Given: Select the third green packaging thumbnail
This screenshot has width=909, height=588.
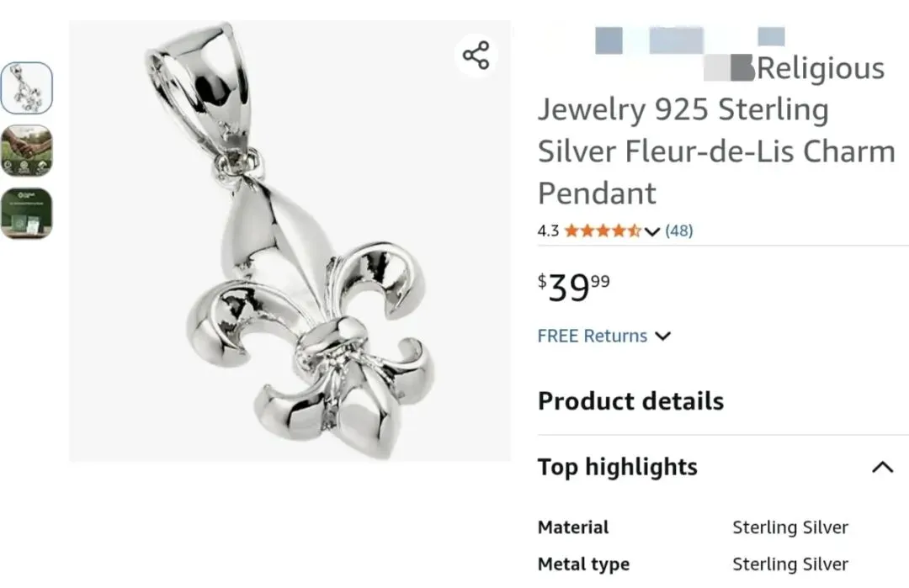Looking at the screenshot, I should pyautogui.click(x=26, y=213).
